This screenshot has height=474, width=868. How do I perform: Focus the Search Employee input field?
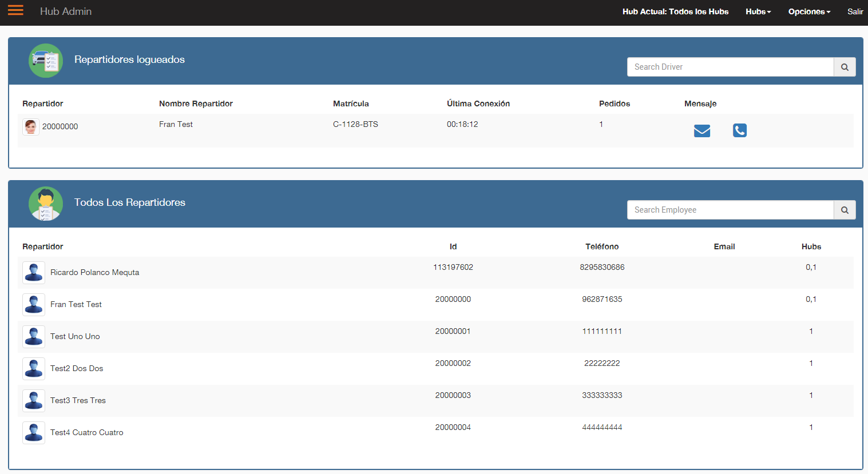pos(730,210)
